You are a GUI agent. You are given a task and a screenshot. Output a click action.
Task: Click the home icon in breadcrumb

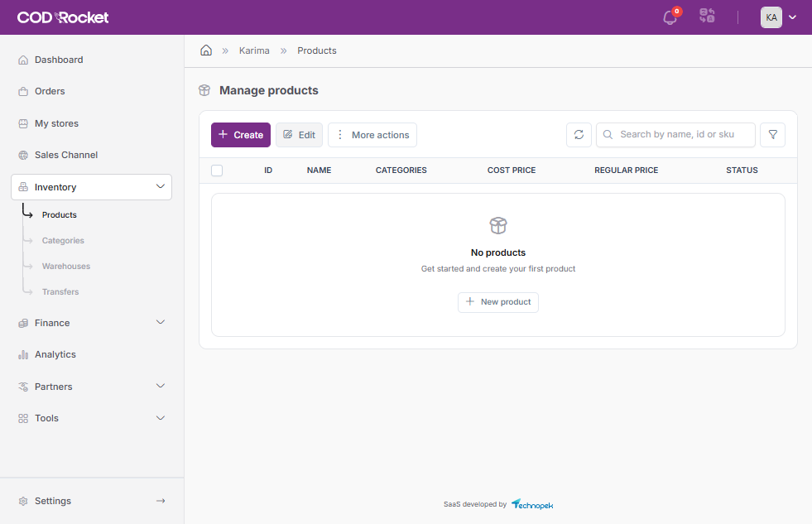[x=206, y=50]
